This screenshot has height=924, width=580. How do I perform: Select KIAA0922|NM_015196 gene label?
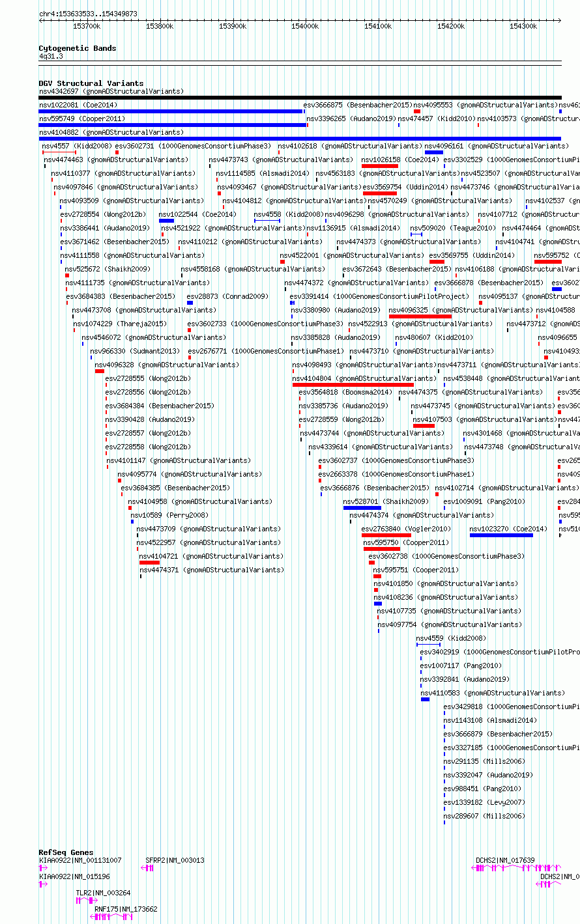[74, 876]
